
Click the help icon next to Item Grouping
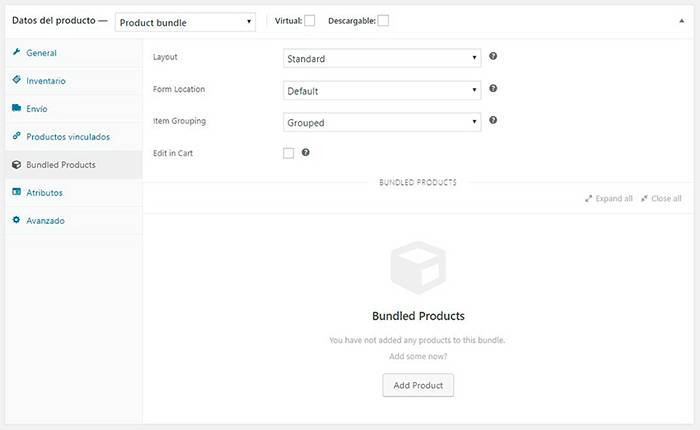(x=493, y=120)
